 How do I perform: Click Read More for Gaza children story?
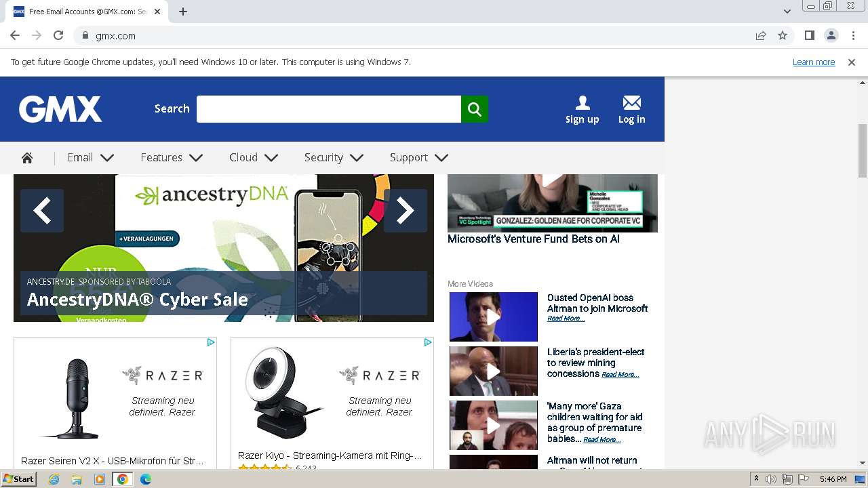pyautogui.click(x=602, y=440)
